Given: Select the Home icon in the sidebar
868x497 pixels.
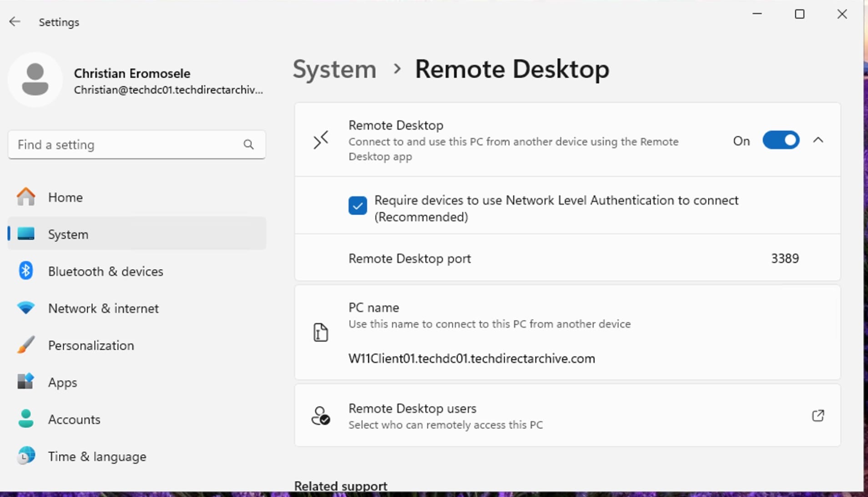Looking at the screenshot, I should point(25,197).
